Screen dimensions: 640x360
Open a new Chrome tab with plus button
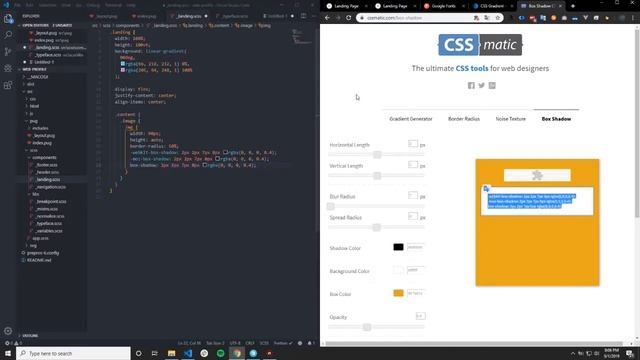573,6
